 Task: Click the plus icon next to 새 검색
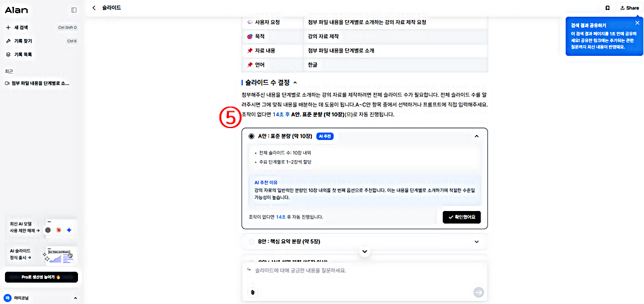[8, 28]
